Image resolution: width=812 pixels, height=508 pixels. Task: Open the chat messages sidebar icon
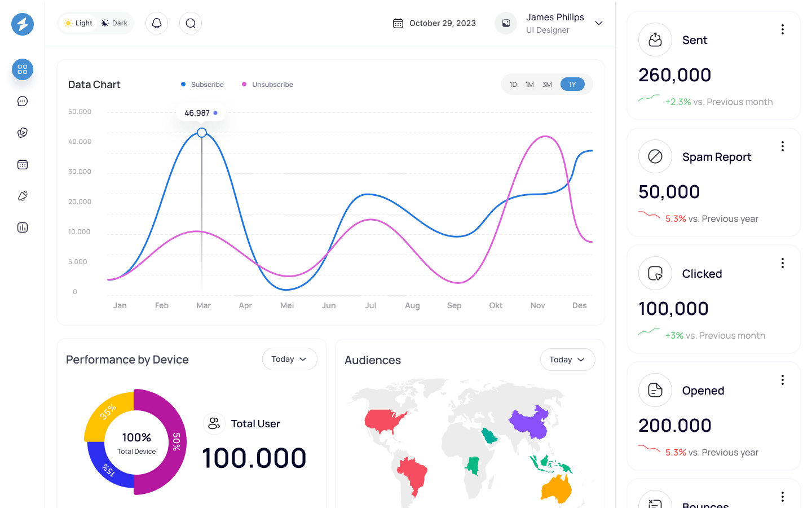coord(23,101)
